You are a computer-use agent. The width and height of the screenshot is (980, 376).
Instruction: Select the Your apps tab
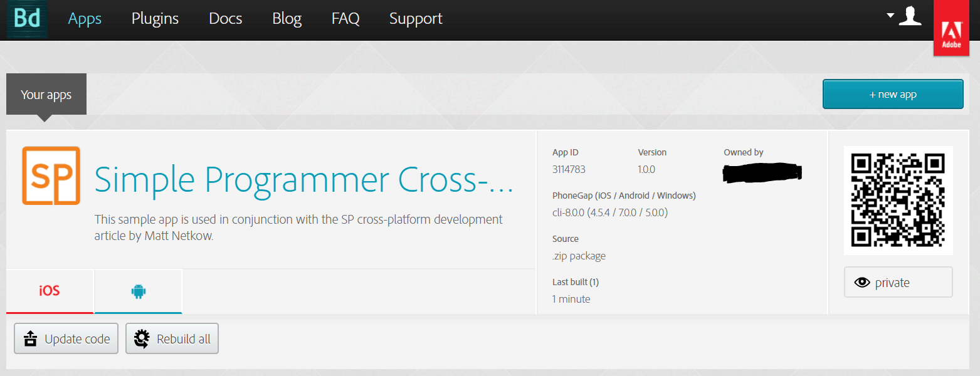(46, 95)
